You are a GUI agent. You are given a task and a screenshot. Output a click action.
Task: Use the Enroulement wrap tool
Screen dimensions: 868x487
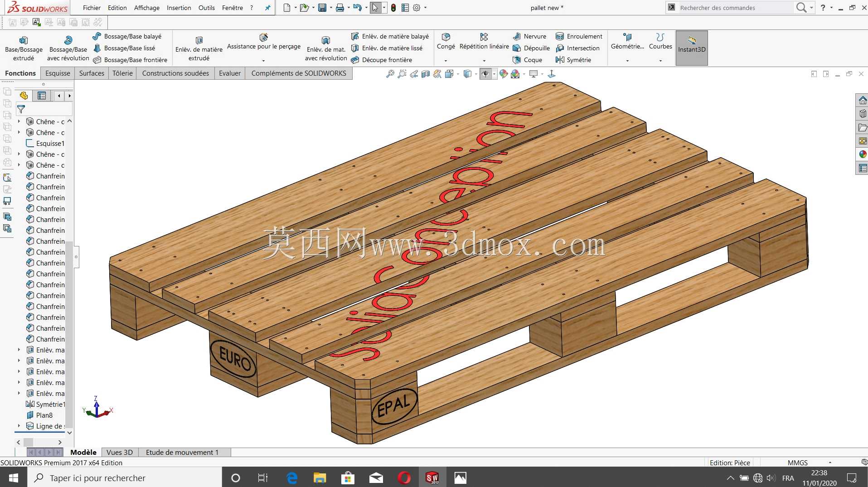[579, 36]
